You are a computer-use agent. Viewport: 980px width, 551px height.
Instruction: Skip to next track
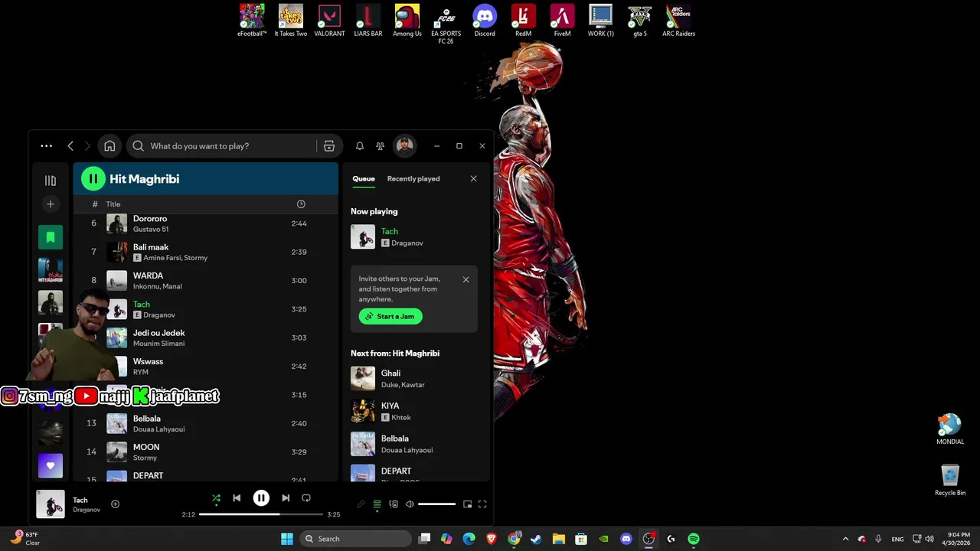[286, 498]
